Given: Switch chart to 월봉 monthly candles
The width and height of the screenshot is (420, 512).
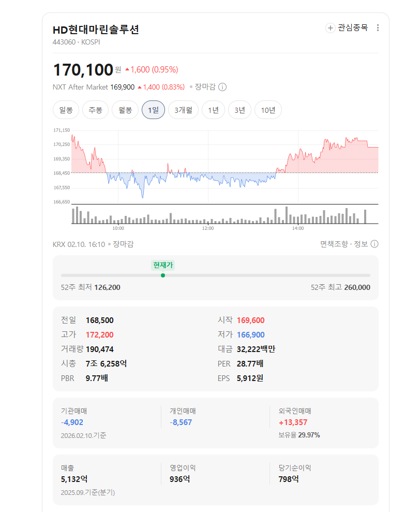Looking at the screenshot, I should (125, 110).
